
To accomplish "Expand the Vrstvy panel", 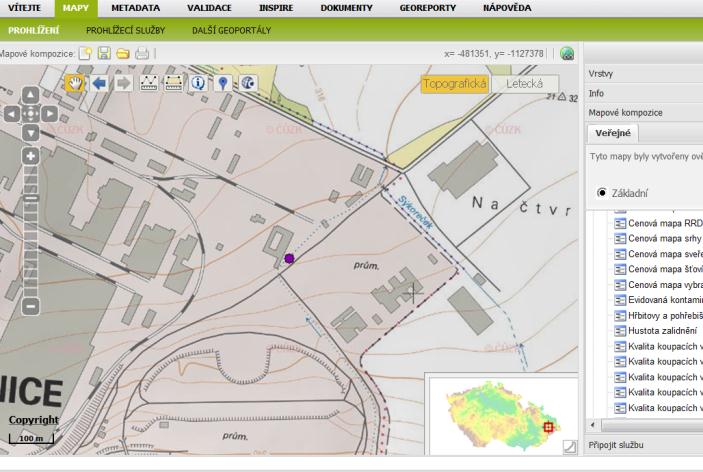I will (644, 74).
